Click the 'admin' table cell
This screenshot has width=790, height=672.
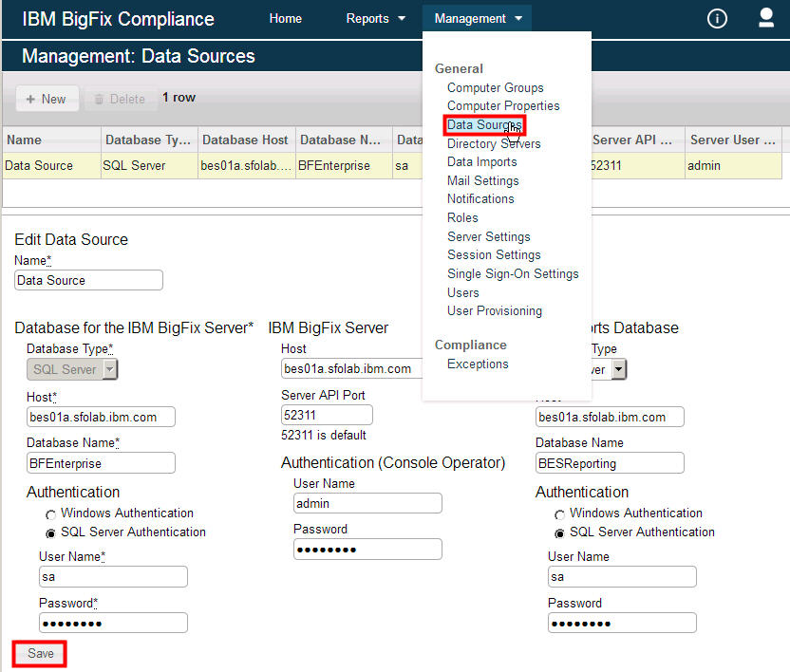pyautogui.click(x=734, y=166)
